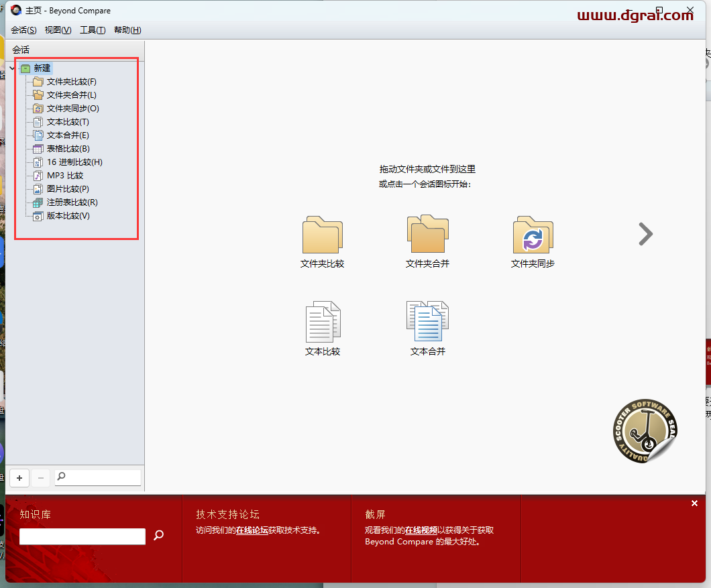711x588 pixels.
Task: Launch the large 文件夹同步 sync icon
Action: [533, 235]
